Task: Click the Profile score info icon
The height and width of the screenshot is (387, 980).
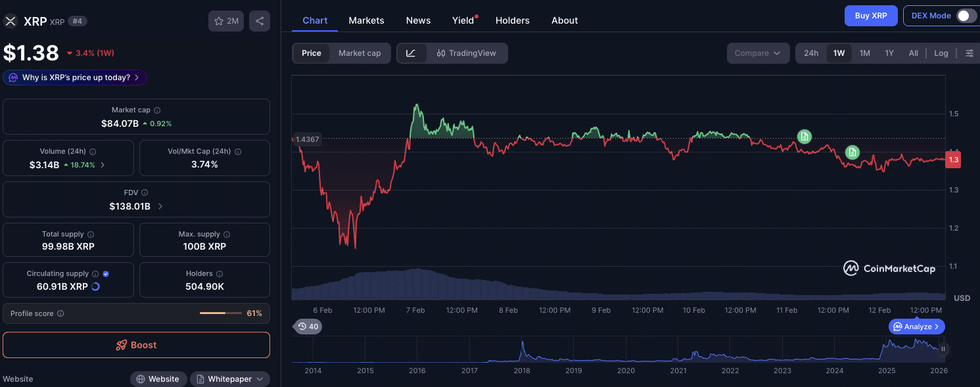Action: click(60, 313)
